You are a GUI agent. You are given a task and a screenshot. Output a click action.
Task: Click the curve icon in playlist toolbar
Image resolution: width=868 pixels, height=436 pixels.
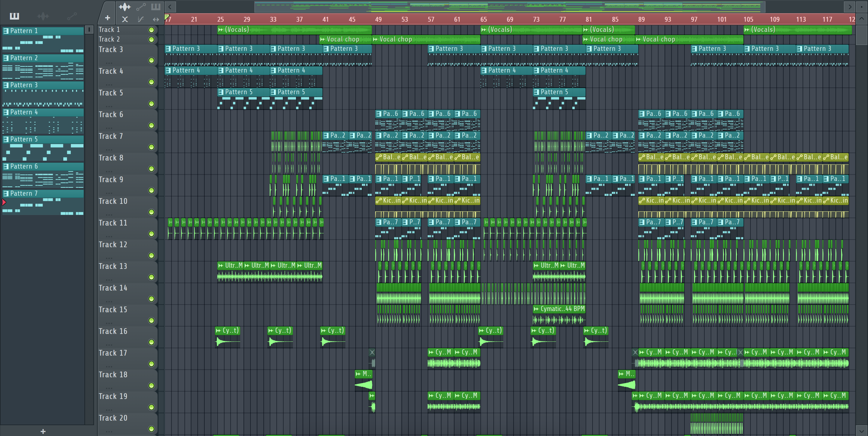(141, 19)
